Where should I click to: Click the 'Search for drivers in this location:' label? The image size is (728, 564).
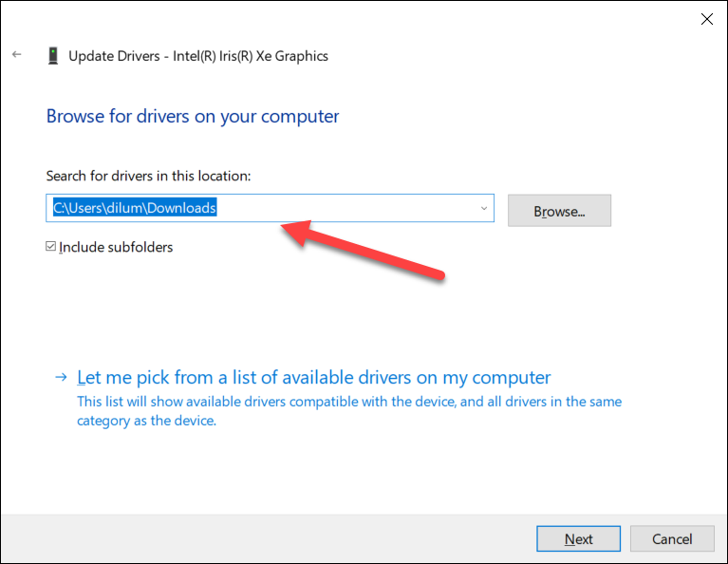tap(148, 176)
